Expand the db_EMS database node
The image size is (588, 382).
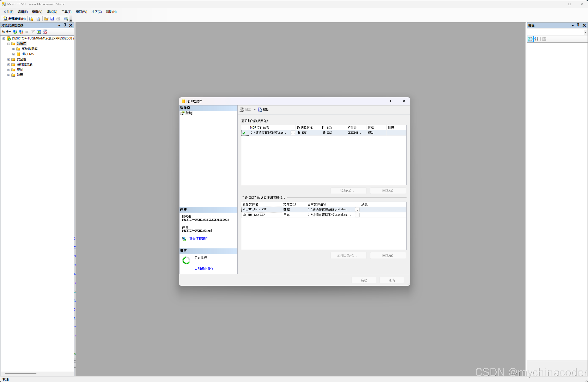[14, 54]
